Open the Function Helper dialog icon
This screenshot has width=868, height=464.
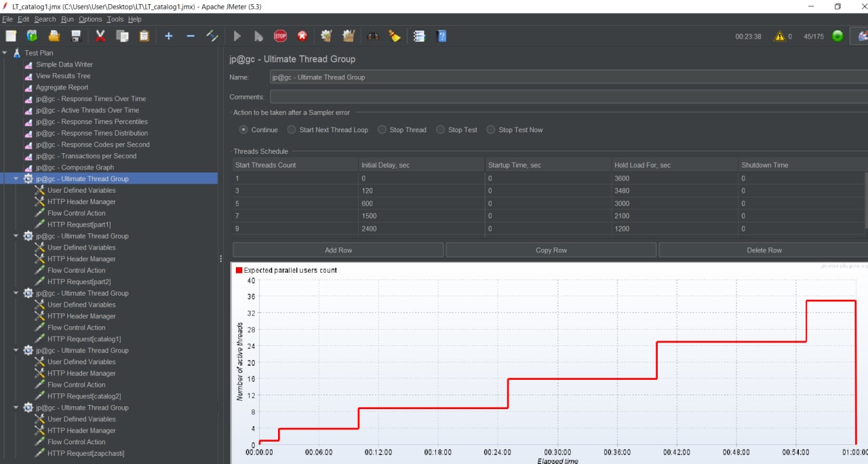pos(419,36)
